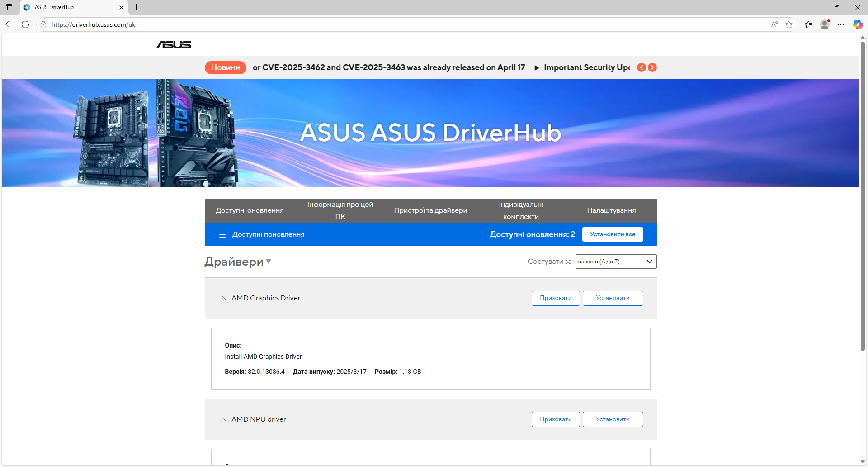
Task: Show next news item with right arrow
Action: (652, 67)
